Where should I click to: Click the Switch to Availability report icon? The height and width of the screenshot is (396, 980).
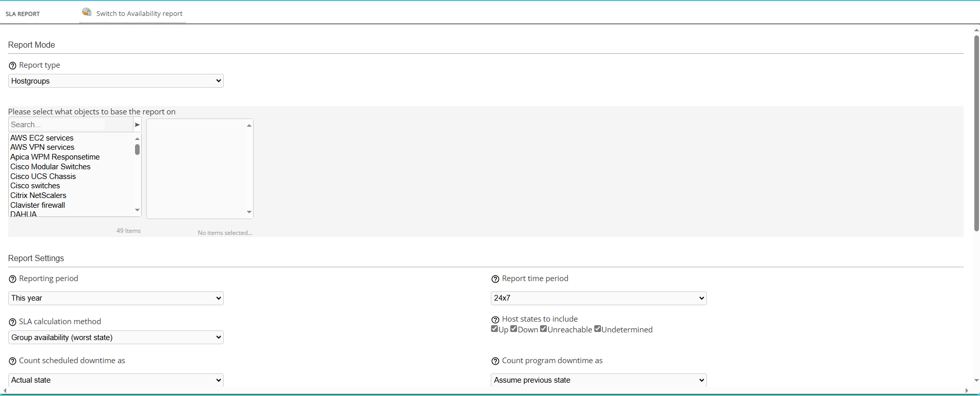pyautogui.click(x=87, y=12)
